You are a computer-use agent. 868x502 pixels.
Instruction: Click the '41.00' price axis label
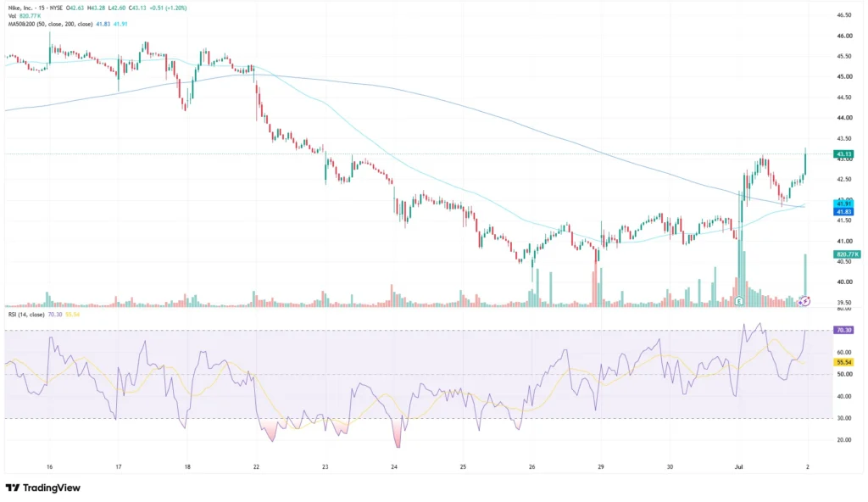pos(844,242)
